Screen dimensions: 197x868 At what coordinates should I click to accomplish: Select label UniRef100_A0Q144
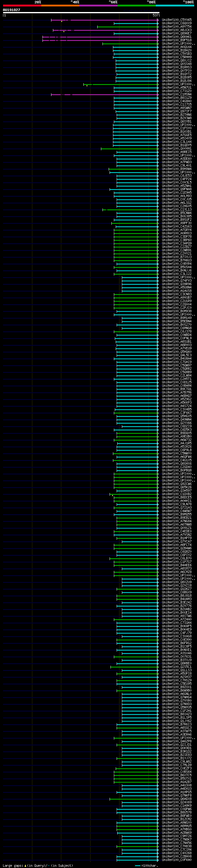pos(176,47)
